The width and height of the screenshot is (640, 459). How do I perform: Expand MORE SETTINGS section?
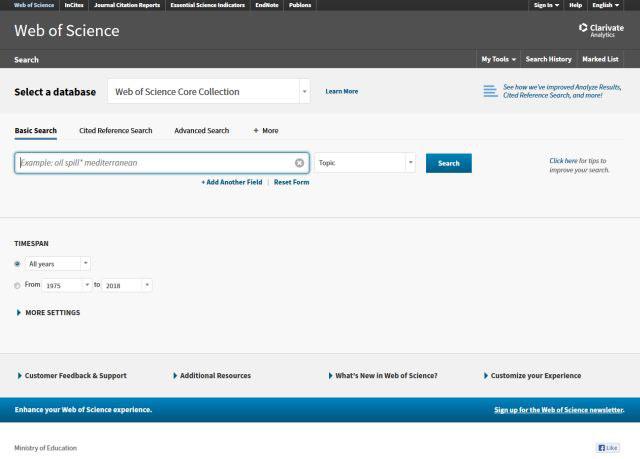[x=48, y=313]
